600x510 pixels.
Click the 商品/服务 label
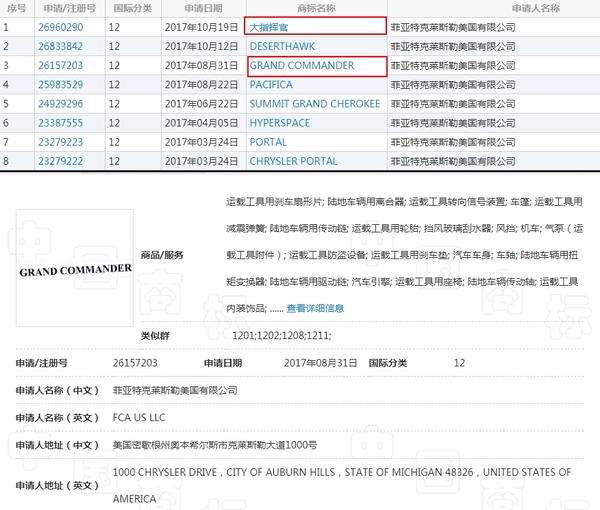(162, 255)
